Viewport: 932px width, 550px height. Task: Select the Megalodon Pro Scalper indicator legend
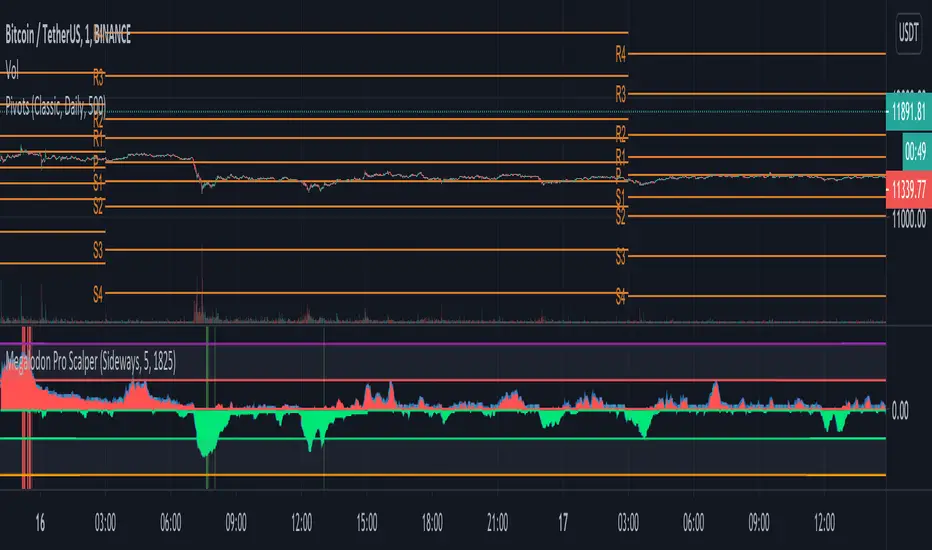(90, 362)
